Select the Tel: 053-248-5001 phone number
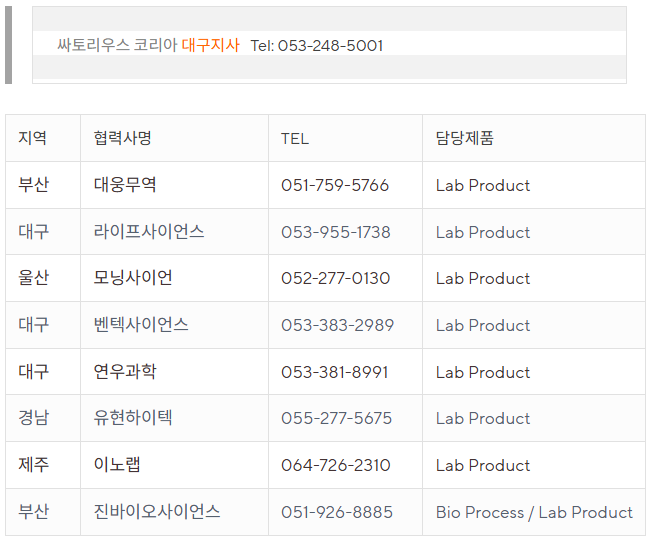652x543 pixels. pyautogui.click(x=316, y=46)
